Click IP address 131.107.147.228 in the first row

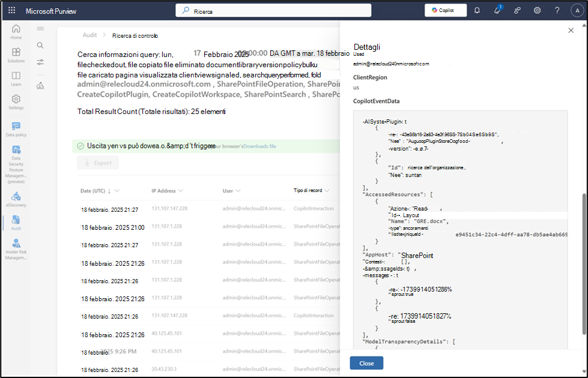[x=169, y=208]
